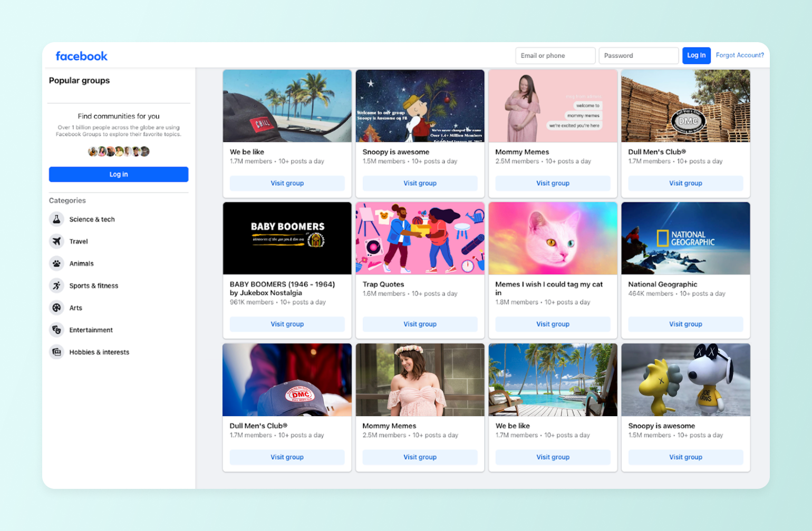Screen dimensions: 812x531
Task: Visit the bottom-row Mommy Memes group
Action: click(420, 457)
